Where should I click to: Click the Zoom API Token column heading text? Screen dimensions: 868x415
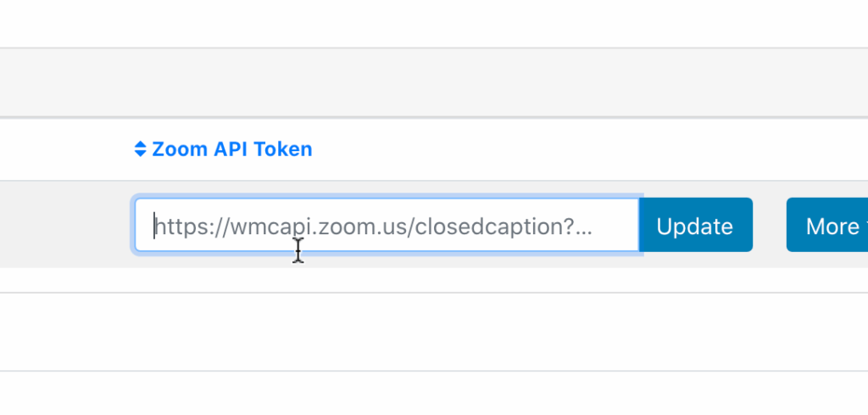[x=231, y=149]
